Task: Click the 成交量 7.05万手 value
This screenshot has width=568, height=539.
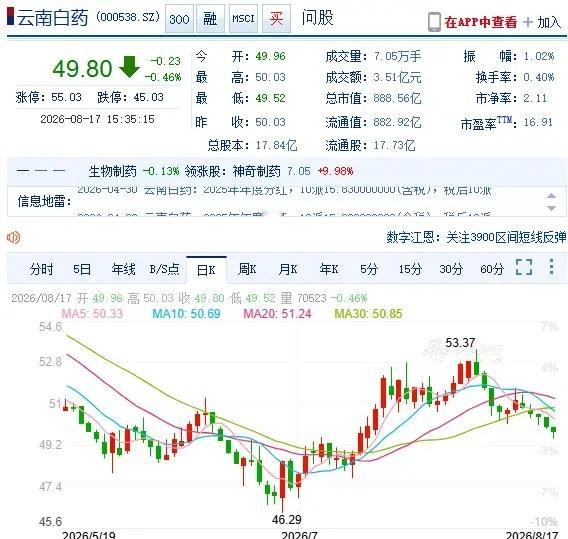Action: coord(397,57)
